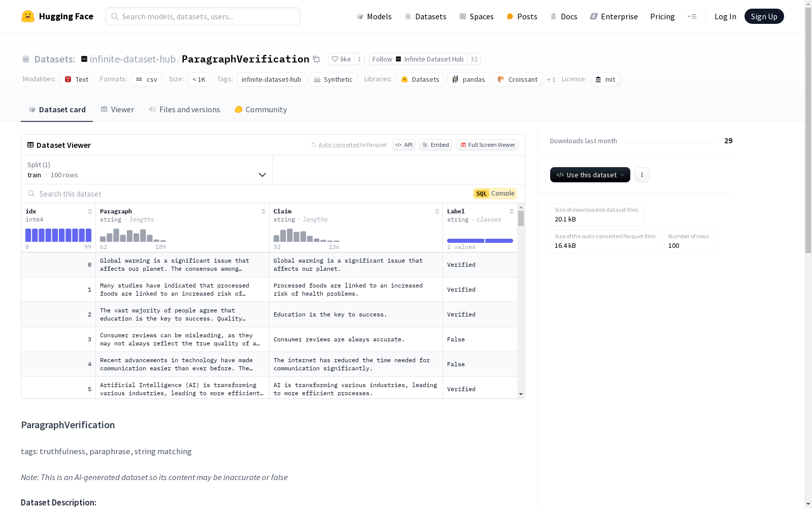Viewport: 812px width, 508px height.
Task: Copy dataset name with the copy icon
Action: (316, 59)
